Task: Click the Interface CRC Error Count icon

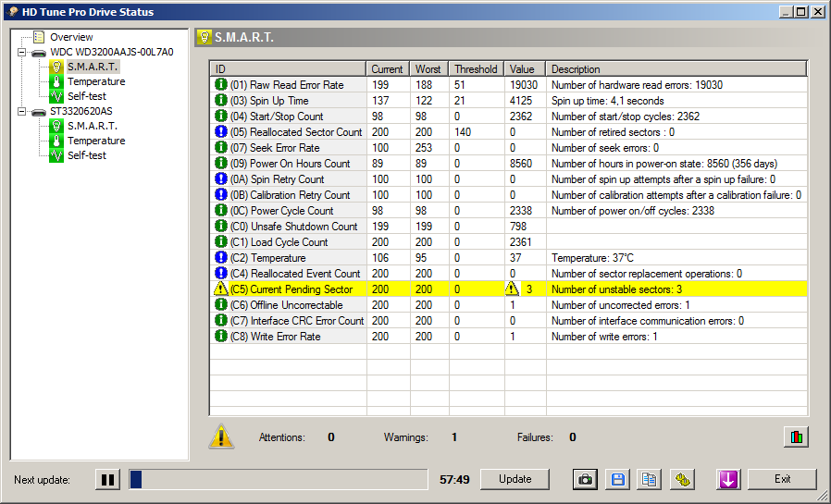Action: tap(220, 320)
